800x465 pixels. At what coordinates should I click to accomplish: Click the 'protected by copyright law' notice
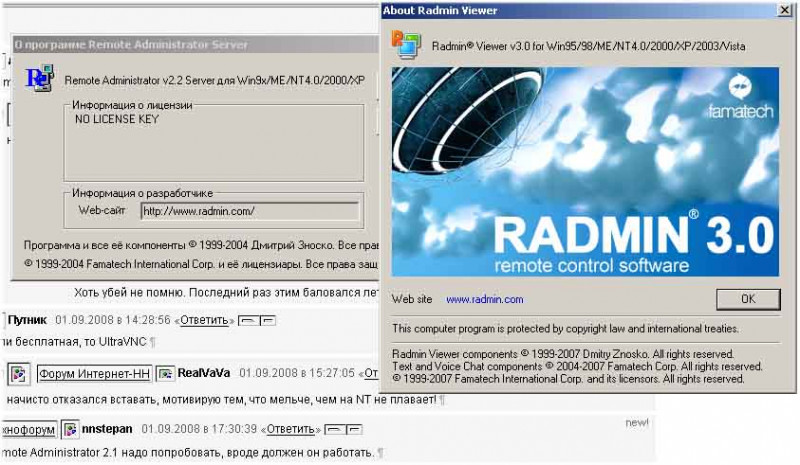pos(565,329)
